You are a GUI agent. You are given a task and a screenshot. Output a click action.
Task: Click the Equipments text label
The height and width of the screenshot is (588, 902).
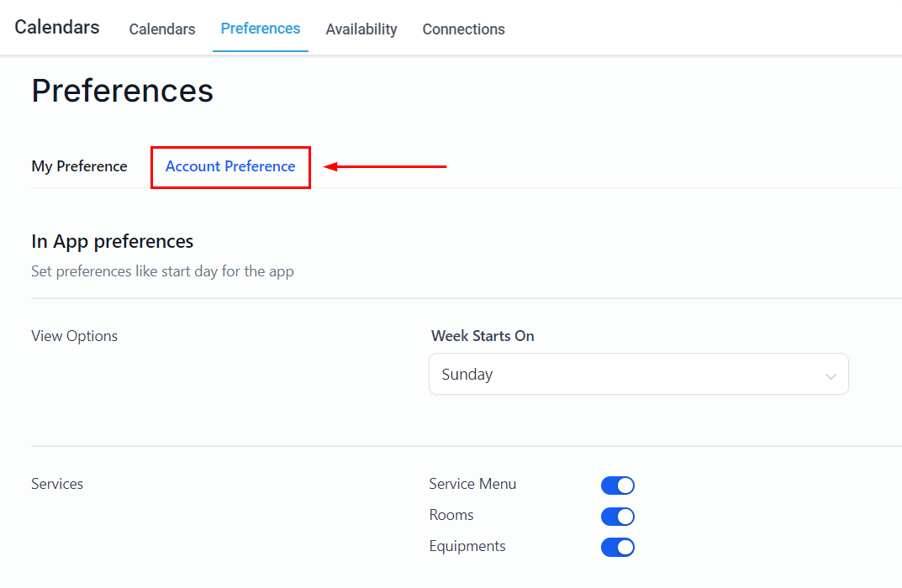pyautogui.click(x=467, y=546)
